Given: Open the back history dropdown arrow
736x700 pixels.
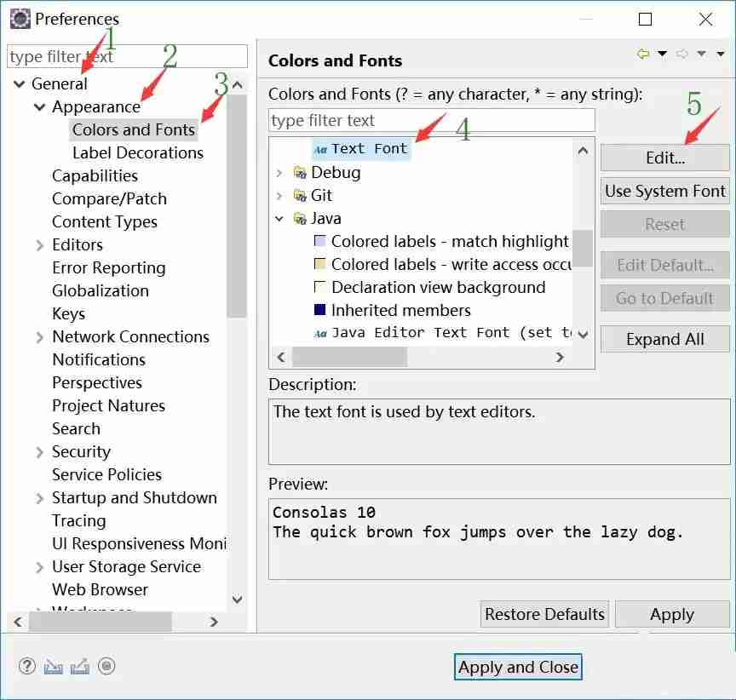Looking at the screenshot, I should point(662,55).
